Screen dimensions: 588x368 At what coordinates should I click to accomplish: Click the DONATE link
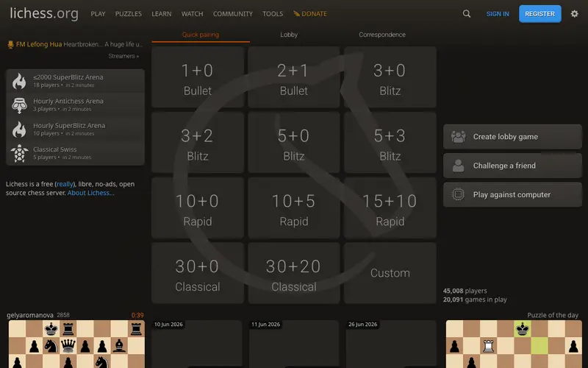[x=309, y=14]
